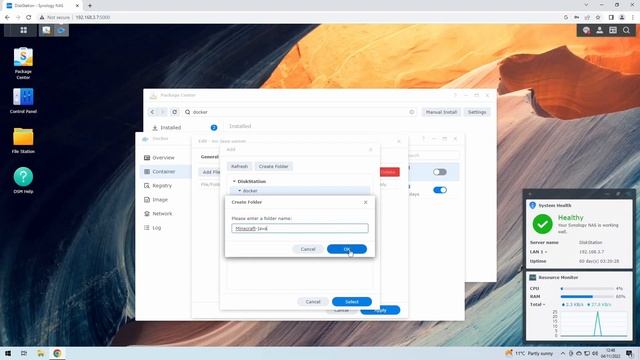Click the Package Center forward arrow
Image resolution: width=640 pixels, height=360 pixels.
click(x=163, y=112)
